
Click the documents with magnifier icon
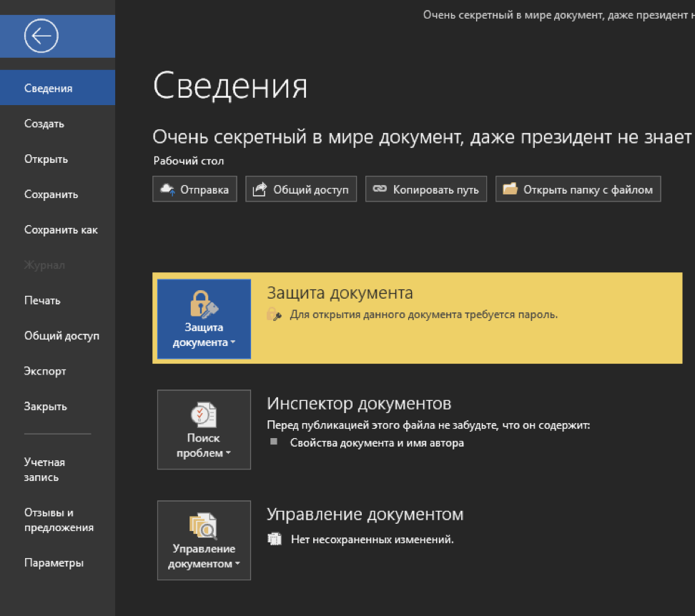pos(204,526)
